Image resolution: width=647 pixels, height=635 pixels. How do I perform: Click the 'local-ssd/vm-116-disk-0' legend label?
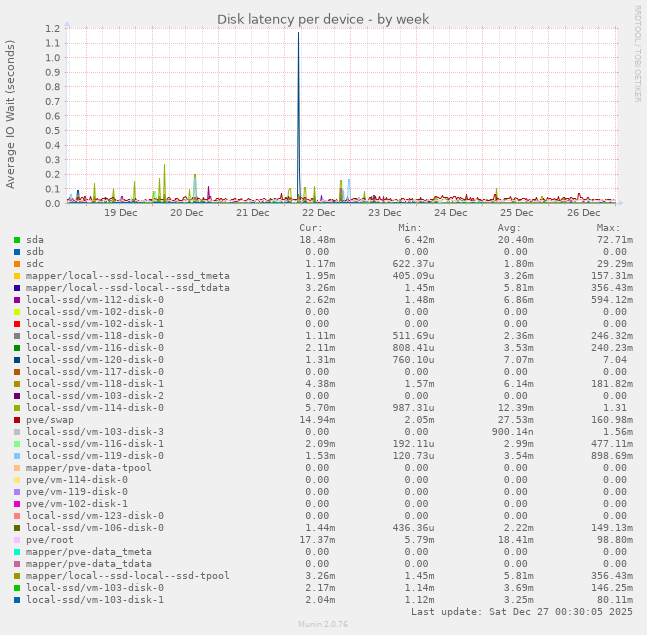95,348
